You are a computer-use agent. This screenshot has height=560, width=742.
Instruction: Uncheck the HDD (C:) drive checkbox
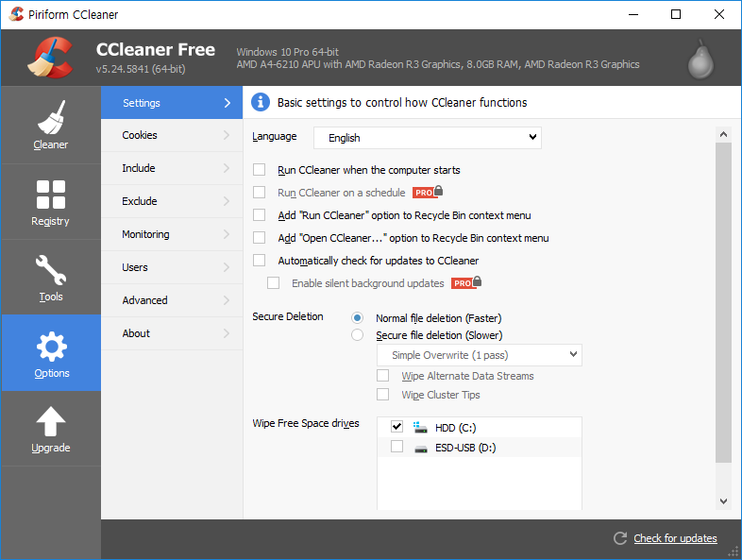click(x=397, y=427)
